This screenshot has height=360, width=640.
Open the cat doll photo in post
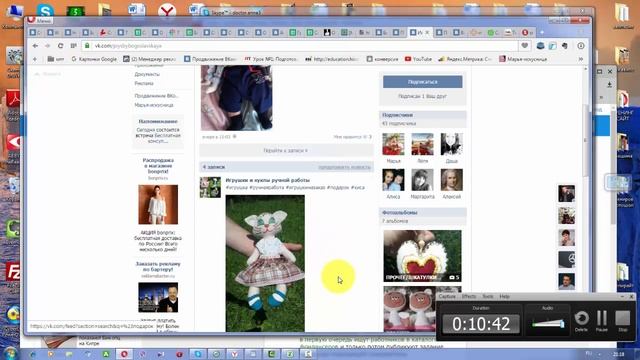click(265, 263)
